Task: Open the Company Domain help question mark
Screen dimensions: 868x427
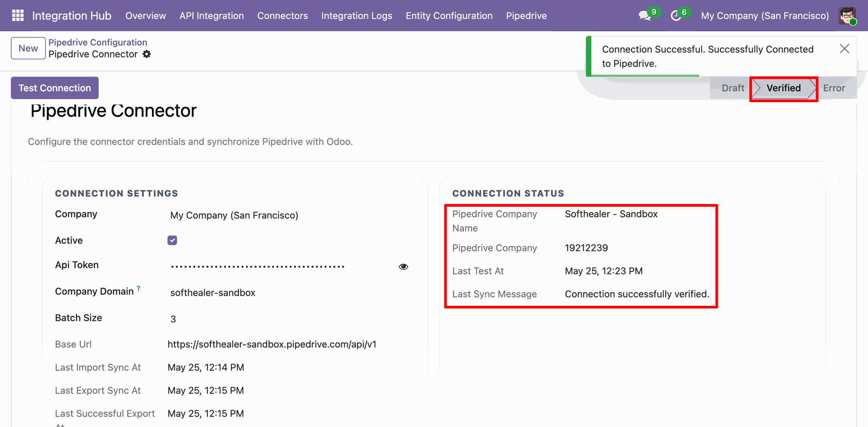Action: (x=138, y=288)
